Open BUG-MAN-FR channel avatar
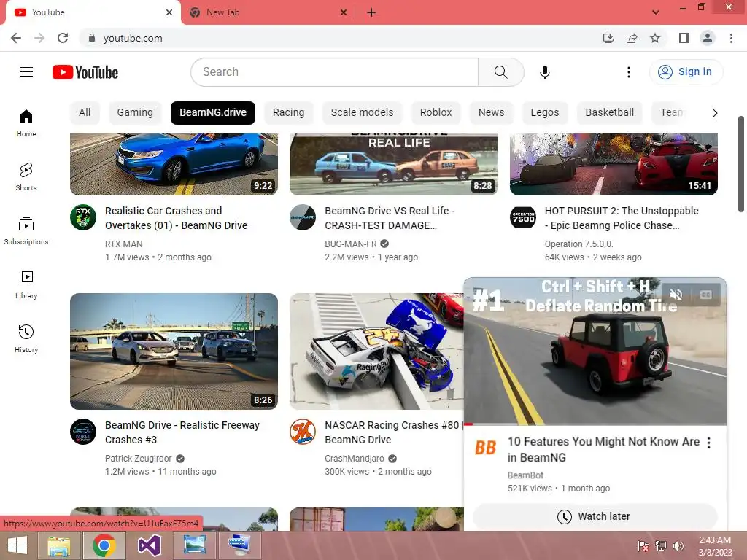Screen dimensions: 747x560 coord(303,217)
